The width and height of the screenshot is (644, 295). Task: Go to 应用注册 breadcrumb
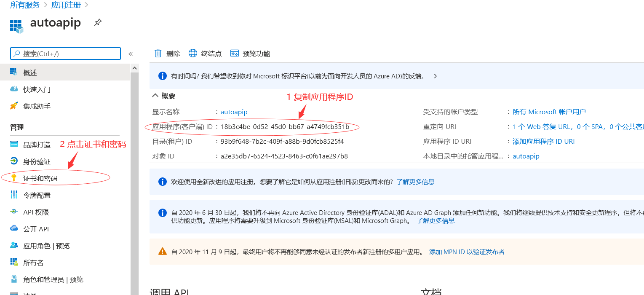(x=66, y=5)
